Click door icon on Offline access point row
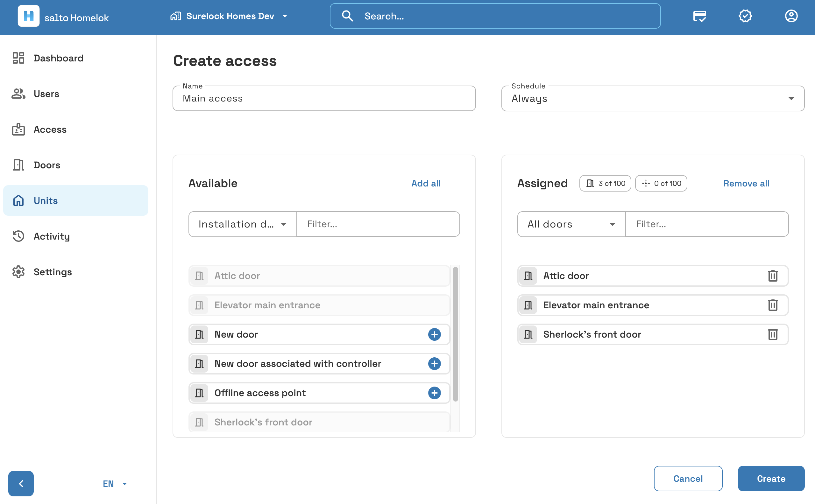815x504 pixels. click(199, 393)
